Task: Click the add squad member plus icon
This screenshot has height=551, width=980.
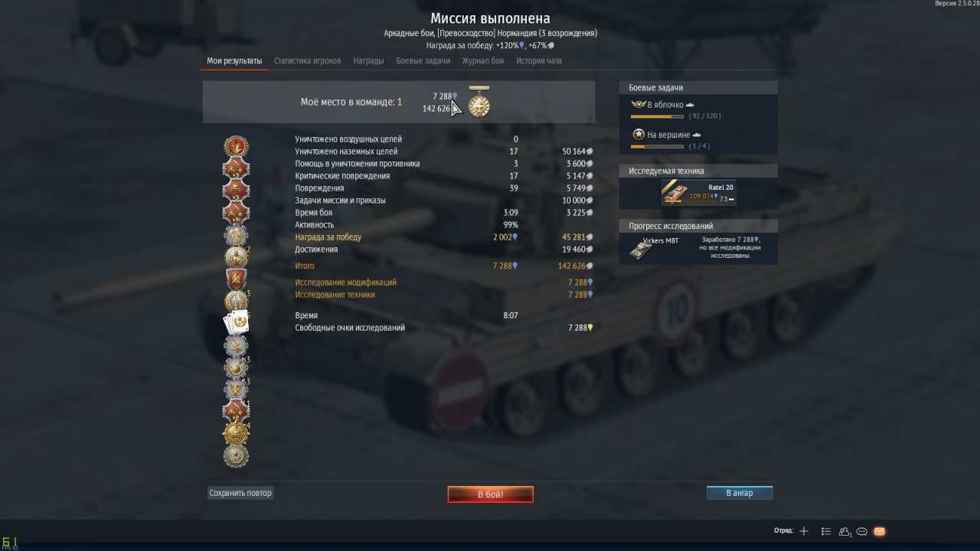Action: (803, 531)
